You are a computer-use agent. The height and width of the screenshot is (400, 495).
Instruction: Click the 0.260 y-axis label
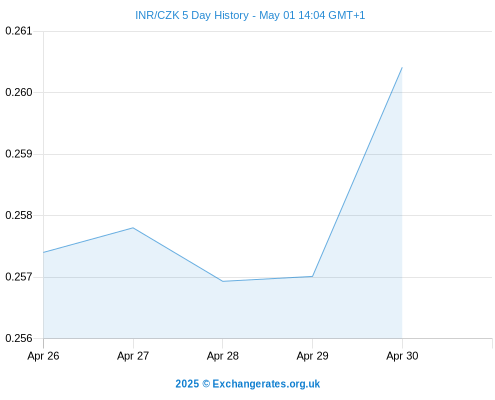[19, 92]
